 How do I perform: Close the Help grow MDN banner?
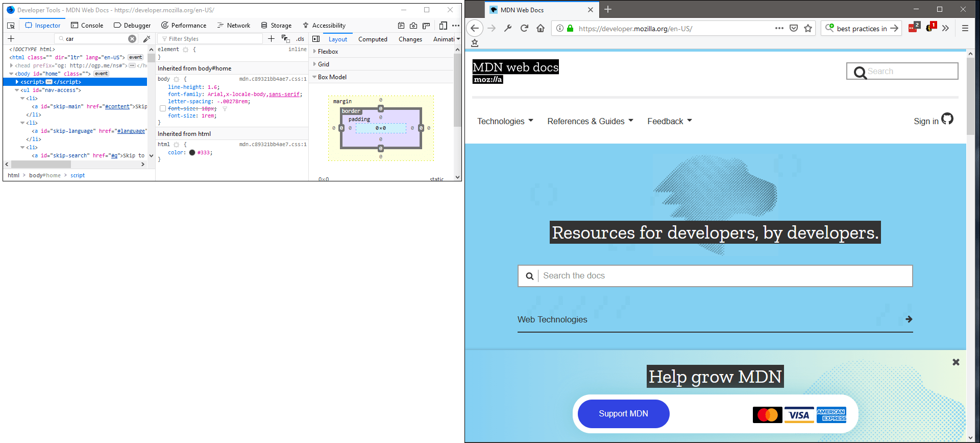956,362
